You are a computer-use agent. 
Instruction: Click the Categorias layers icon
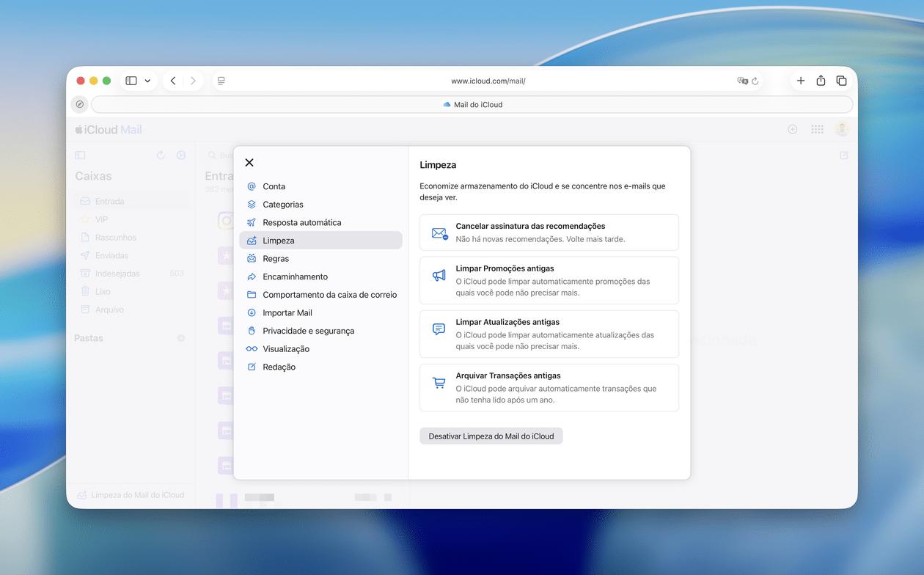click(252, 205)
